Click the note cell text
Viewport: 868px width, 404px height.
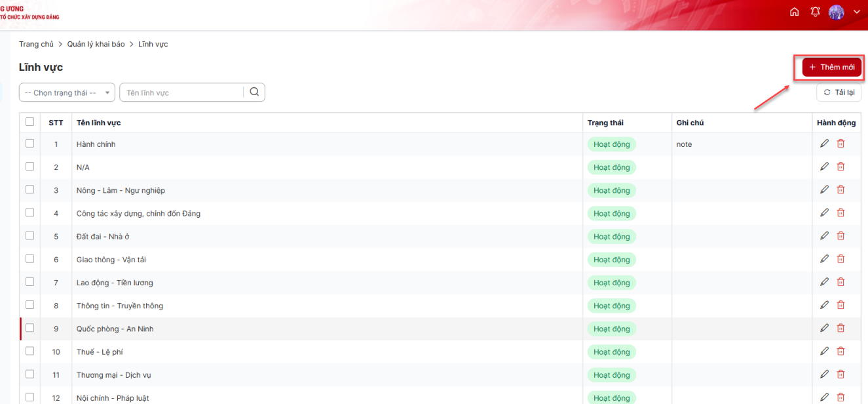pyautogui.click(x=684, y=144)
